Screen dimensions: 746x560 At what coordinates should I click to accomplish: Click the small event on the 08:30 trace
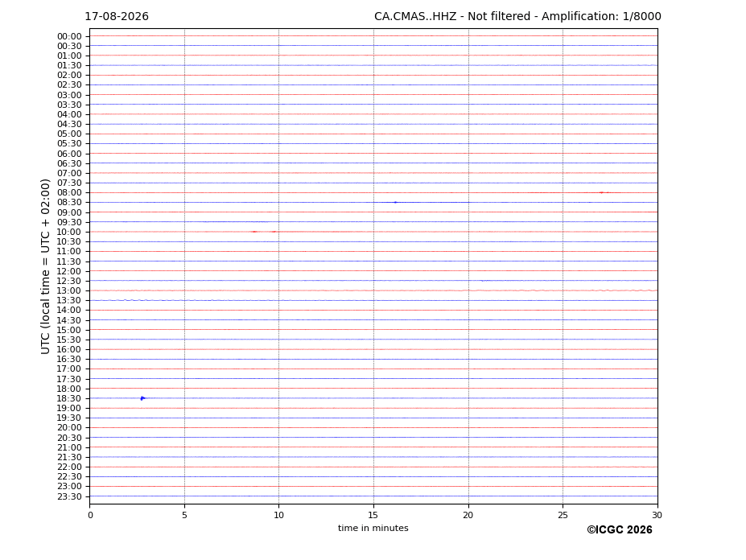(395, 202)
